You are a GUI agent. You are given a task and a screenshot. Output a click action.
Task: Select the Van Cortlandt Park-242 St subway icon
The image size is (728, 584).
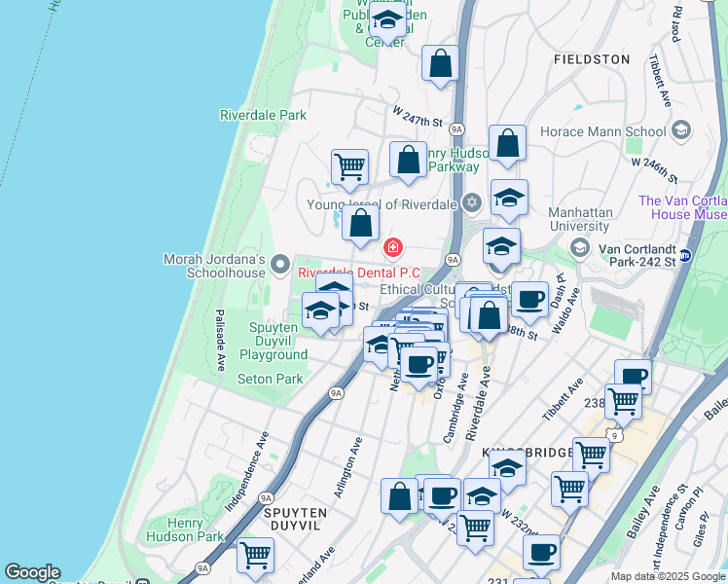(685, 255)
